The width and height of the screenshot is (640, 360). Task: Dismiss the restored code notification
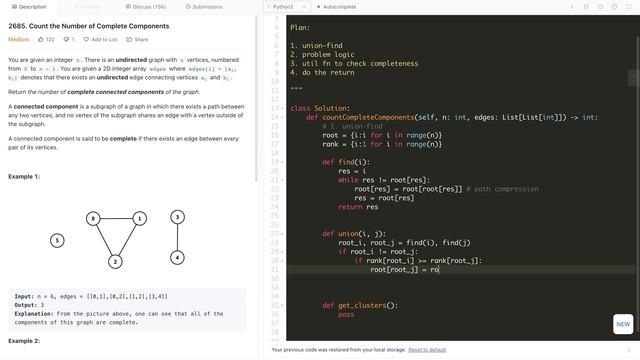(629, 350)
